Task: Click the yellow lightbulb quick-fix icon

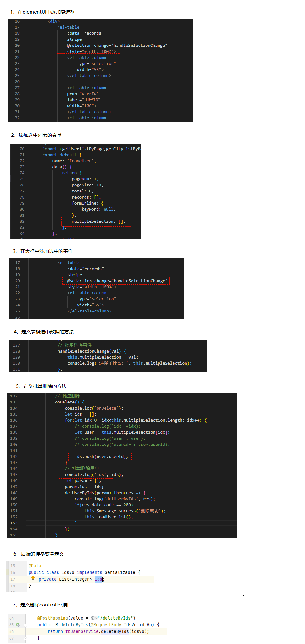Action: (33, 578)
